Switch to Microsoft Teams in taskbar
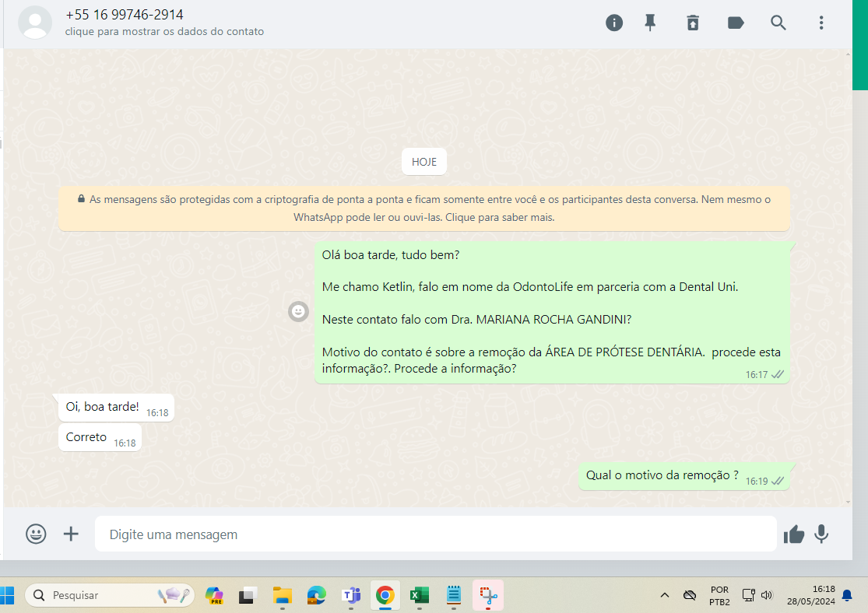The width and height of the screenshot is (868, 613). click(351, 595)
